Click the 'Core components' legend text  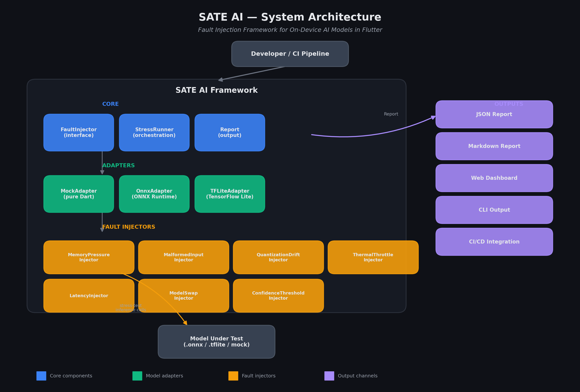click(71, 376)
